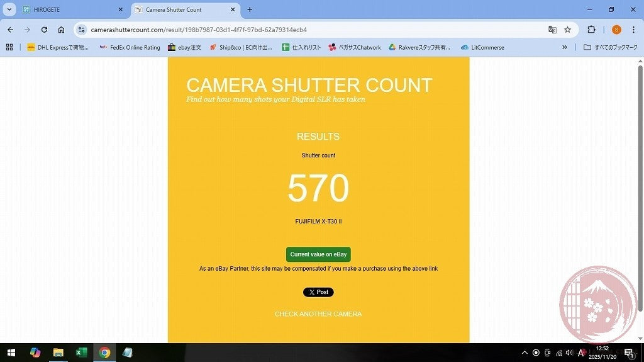Expand the tab search dropdown arrow
This screenshot has width=644, height=362.
[9, 9]
